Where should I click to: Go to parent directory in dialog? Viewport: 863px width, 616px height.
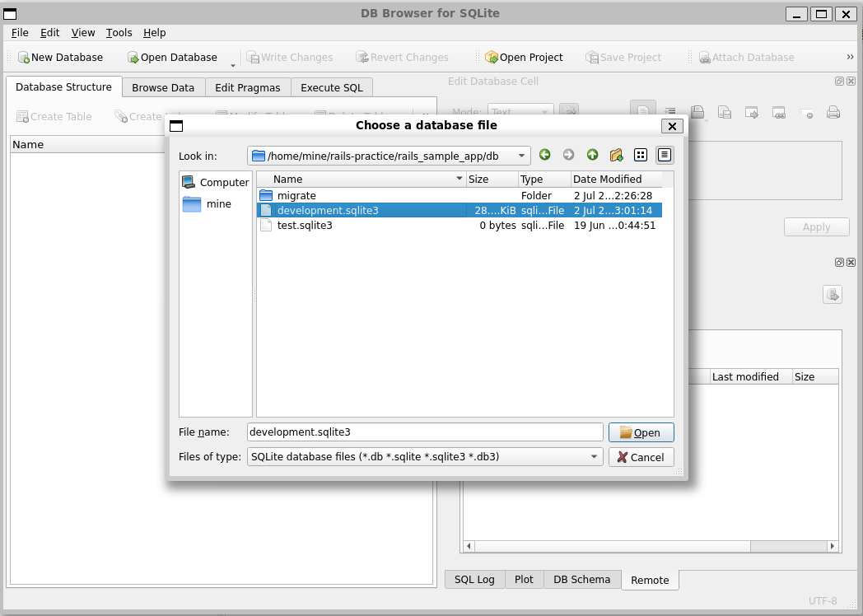[x=592, y=156]
